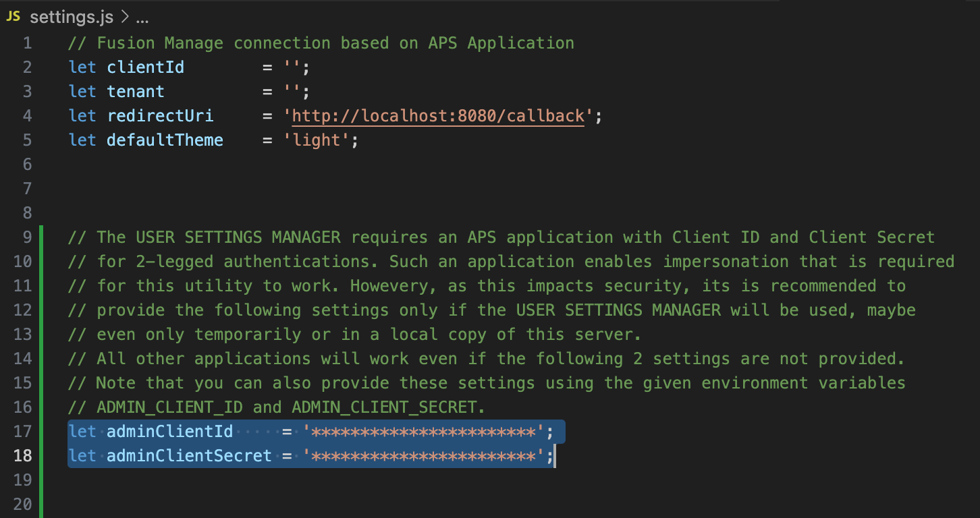Click the redirectUri variable name

click(x=160, y=116)
